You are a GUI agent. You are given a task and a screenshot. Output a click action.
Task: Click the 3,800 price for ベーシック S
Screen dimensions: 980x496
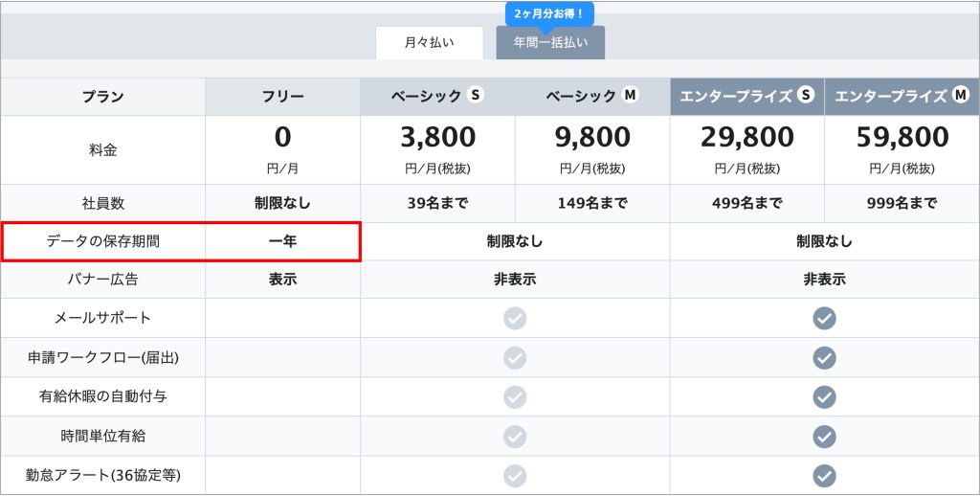point(437,138)
